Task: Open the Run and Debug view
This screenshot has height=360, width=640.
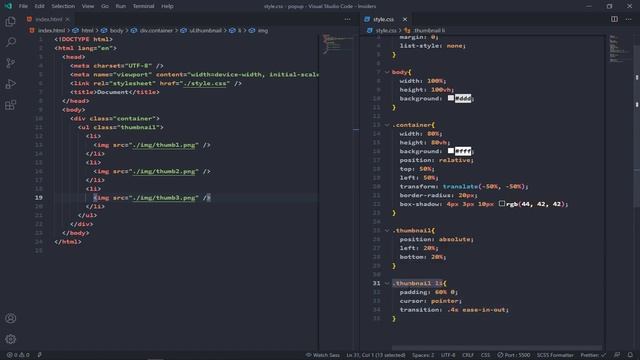Action: [x=11, y=84]
